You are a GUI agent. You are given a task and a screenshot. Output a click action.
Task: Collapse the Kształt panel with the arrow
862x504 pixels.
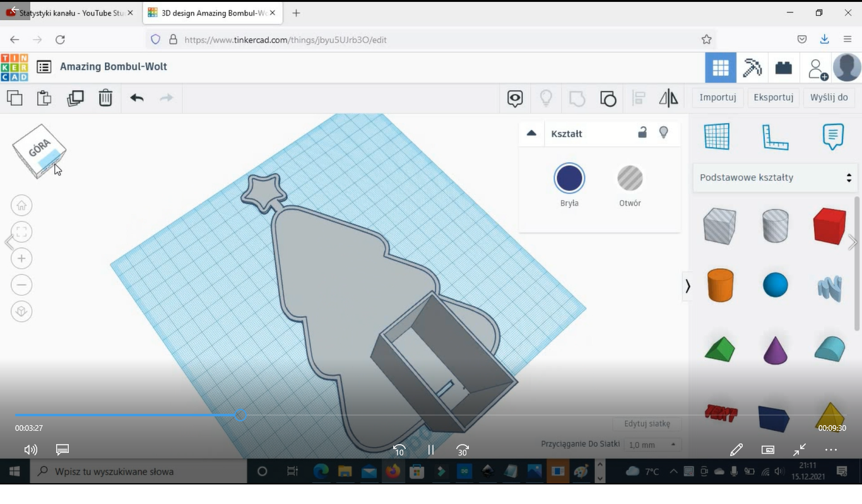pyautogui.click(x=531, y=133)
